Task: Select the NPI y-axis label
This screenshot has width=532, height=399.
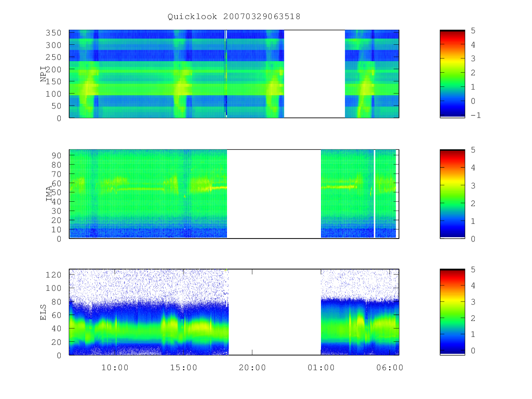Action: click(x=44, y=74)
